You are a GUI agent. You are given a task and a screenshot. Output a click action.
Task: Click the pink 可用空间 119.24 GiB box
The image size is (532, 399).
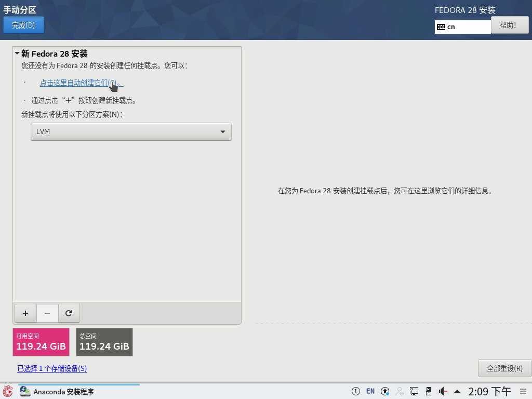pyautogui.click(x=41, y=342)
